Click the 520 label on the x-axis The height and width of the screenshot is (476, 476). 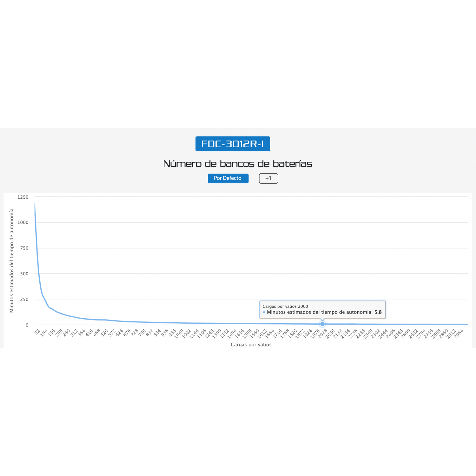104,333
